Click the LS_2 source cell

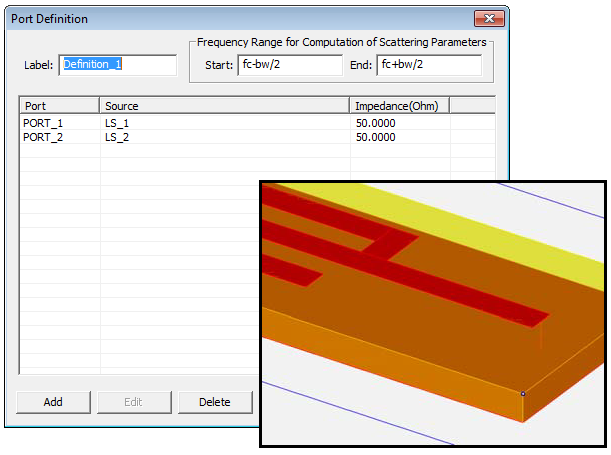point(117,137)
